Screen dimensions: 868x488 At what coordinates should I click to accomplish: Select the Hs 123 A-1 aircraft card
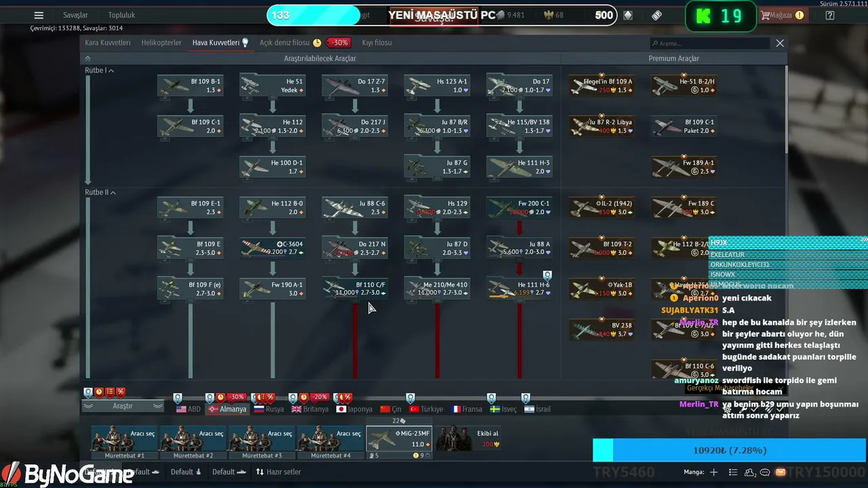[x=437, y=86]
